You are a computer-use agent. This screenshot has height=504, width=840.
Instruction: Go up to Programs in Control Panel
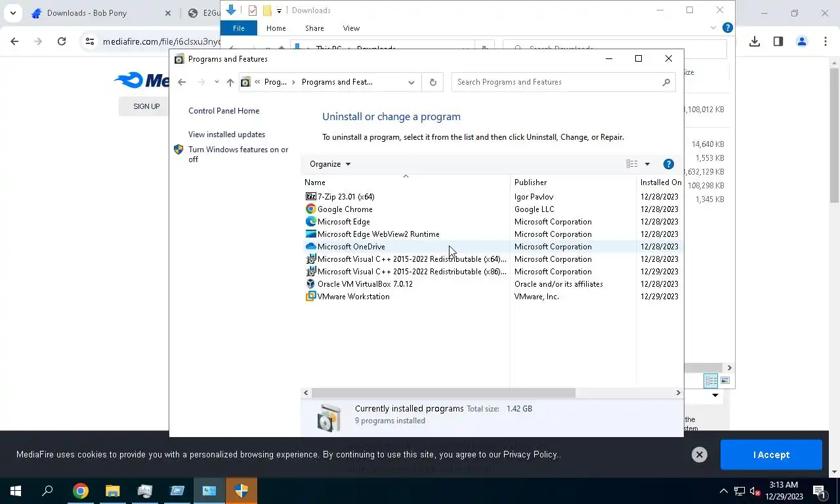[230, 82]
